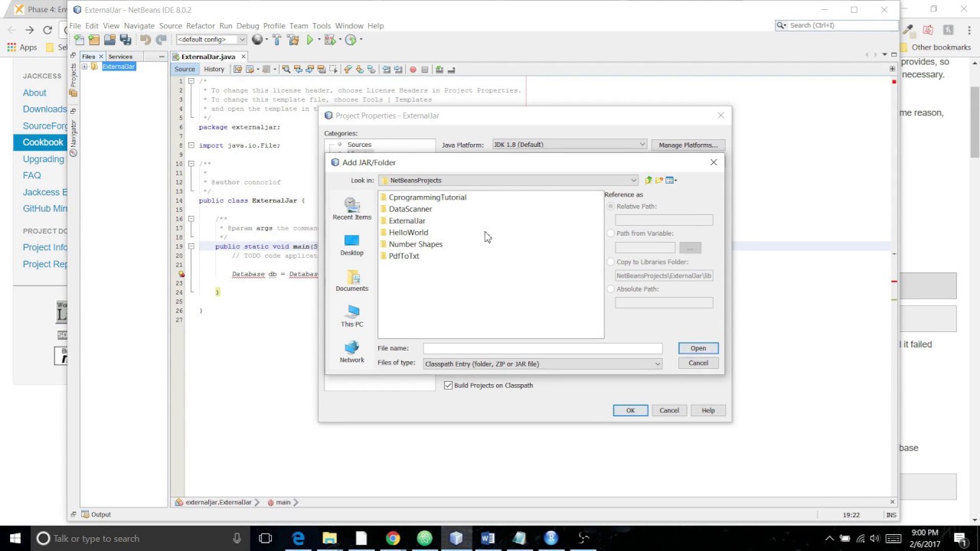Viewport: 980px width, 551px height.
Task: Run project with green play icon
Action: [x=309, y=40]
